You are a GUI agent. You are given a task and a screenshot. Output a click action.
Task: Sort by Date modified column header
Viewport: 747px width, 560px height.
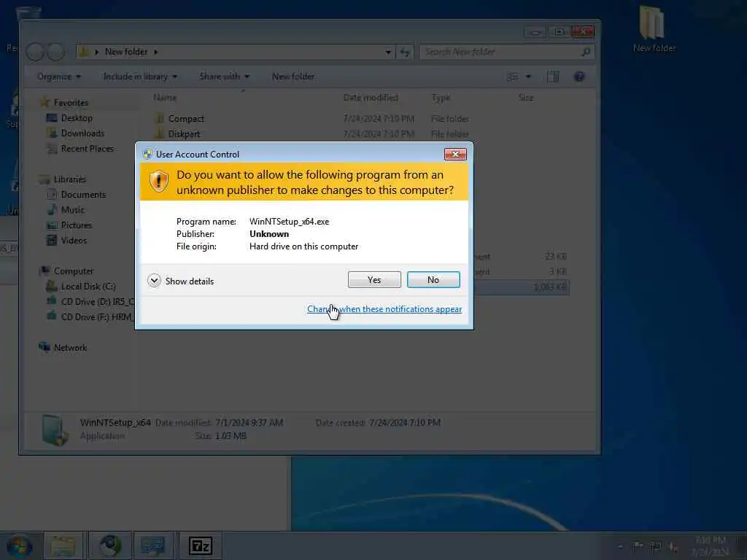[371, 98]
